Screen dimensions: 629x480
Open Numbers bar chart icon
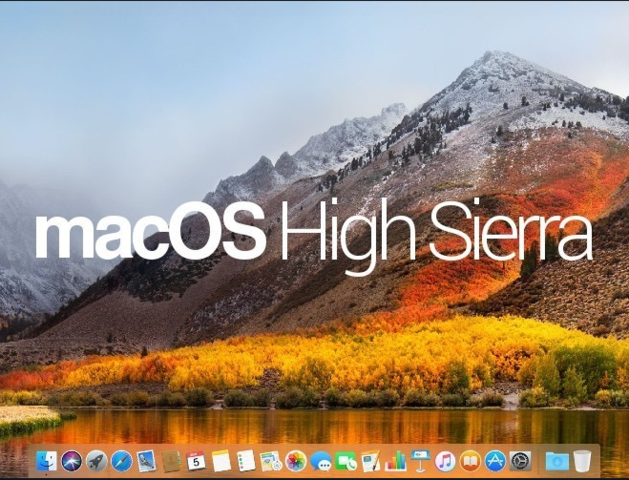[x=396, y=461]
